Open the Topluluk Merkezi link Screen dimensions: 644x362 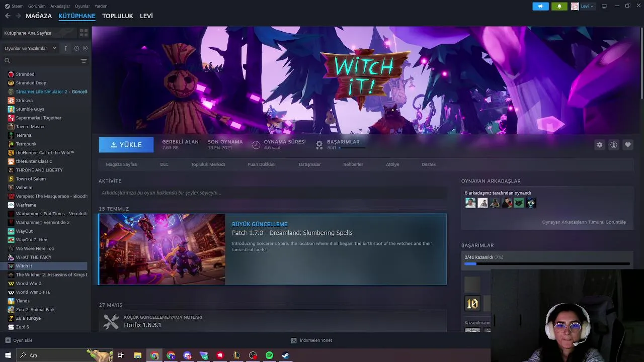[208, 164]
